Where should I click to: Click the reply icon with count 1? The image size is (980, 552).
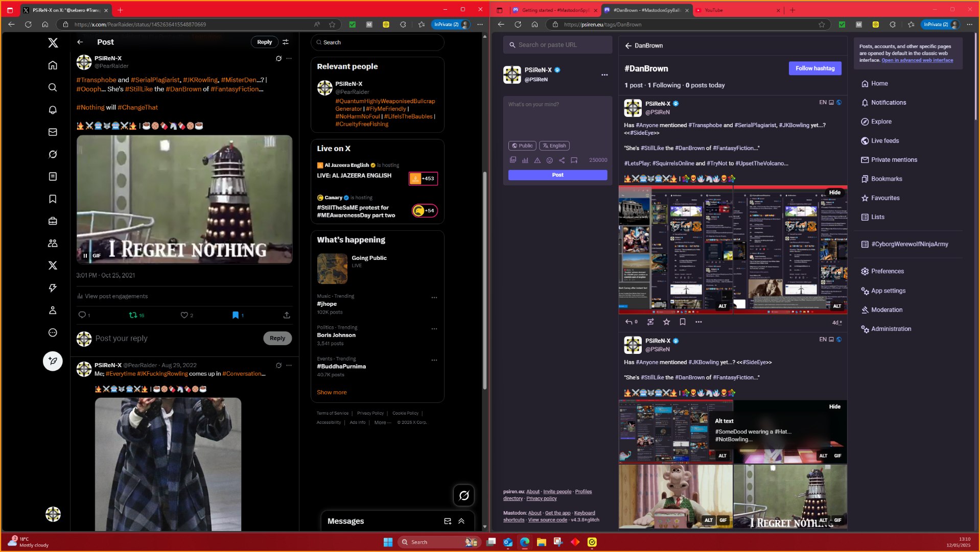click(84, 315)
